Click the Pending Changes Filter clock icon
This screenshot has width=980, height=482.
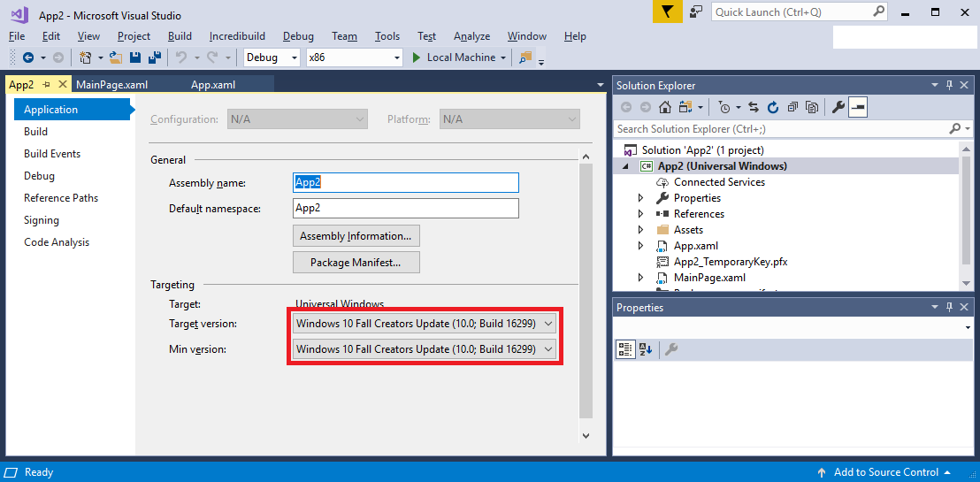724,108
